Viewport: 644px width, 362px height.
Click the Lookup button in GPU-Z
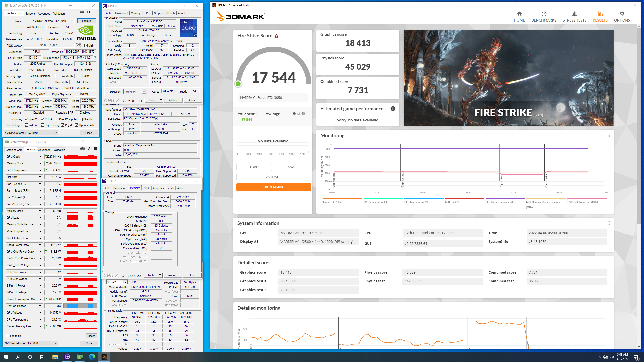86,21
